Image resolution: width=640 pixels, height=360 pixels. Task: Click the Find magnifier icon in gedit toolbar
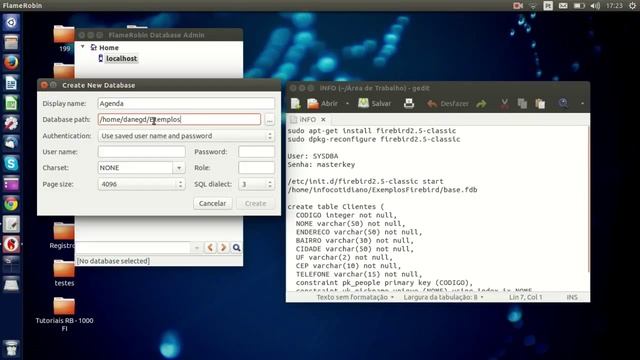coord(563,103)
